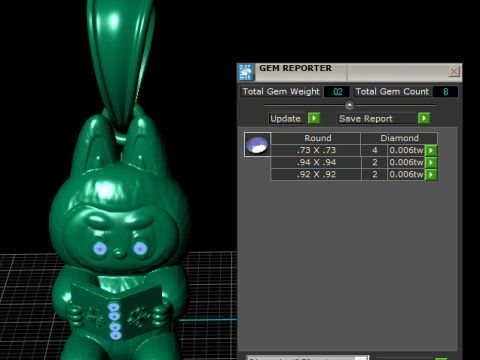The width and height of the screenshot is (480, 360).
Task: Click 0.006tw weight in .94 row
Action: tap(406, 162)
